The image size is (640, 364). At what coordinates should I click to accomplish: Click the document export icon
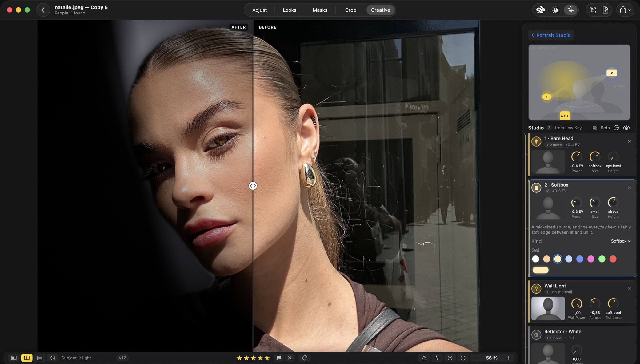pyautogui.click(x=605, y=10)
